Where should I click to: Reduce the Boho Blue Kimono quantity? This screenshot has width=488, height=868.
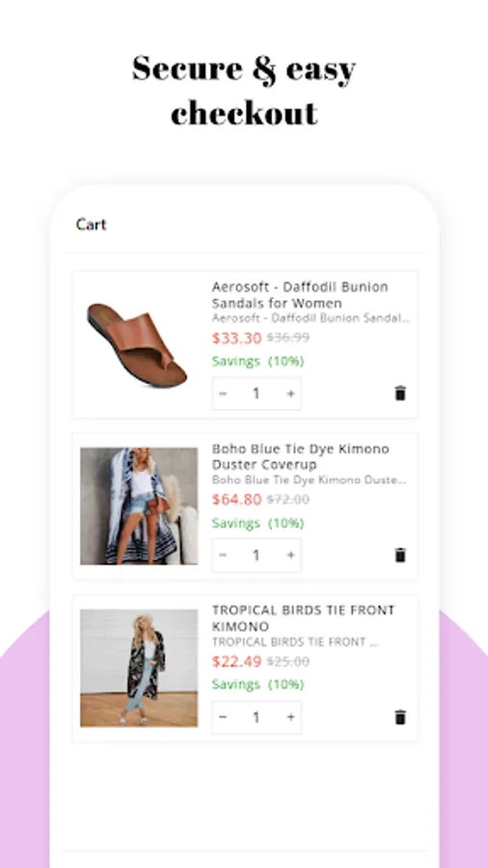[x=223, y=556]
